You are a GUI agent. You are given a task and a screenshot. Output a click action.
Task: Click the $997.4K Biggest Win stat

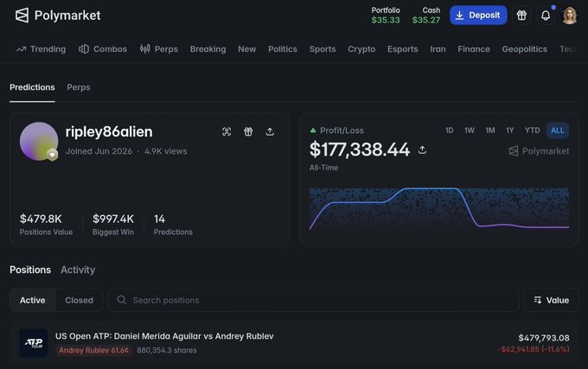[x=113, y=225]
